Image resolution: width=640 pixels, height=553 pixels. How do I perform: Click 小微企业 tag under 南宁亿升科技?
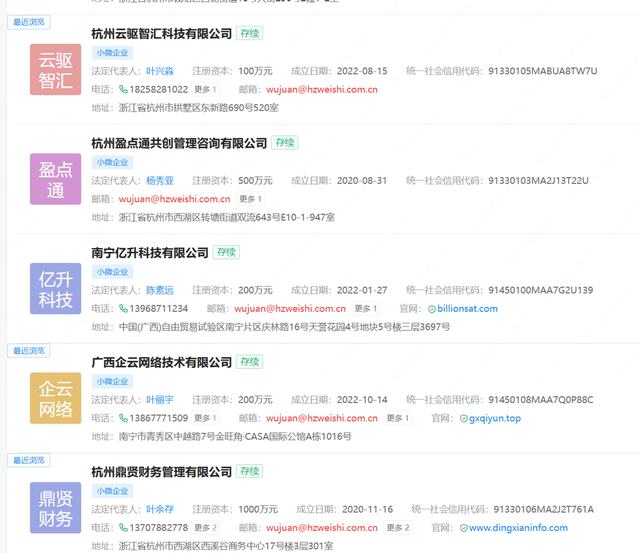pos(112,272)
